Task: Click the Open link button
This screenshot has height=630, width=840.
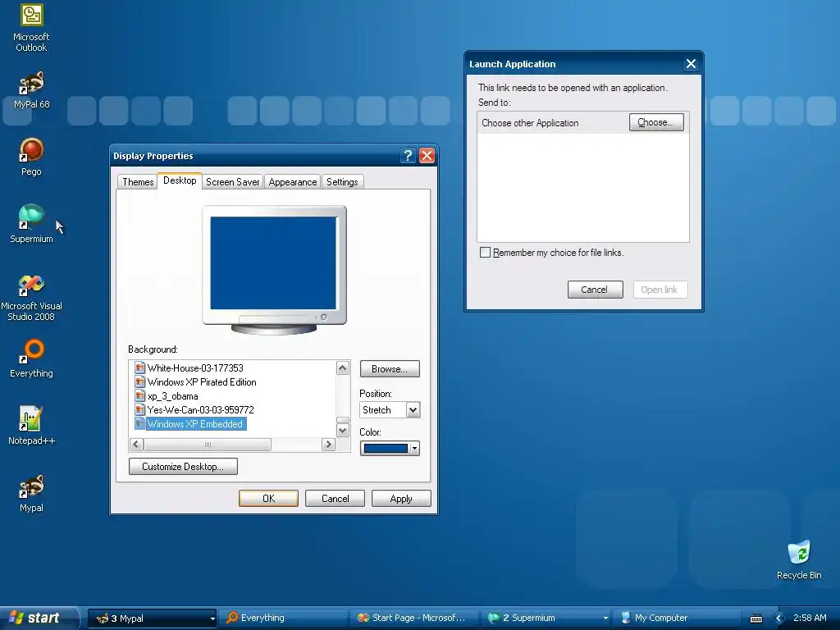Action: click(x=660, y=290)
